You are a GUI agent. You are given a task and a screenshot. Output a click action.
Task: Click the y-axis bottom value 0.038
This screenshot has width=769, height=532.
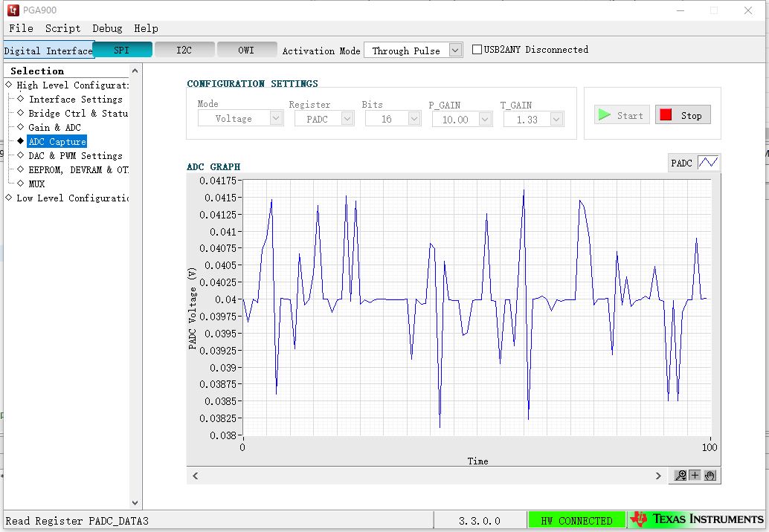pyautogui.click(x=223, y=435)
